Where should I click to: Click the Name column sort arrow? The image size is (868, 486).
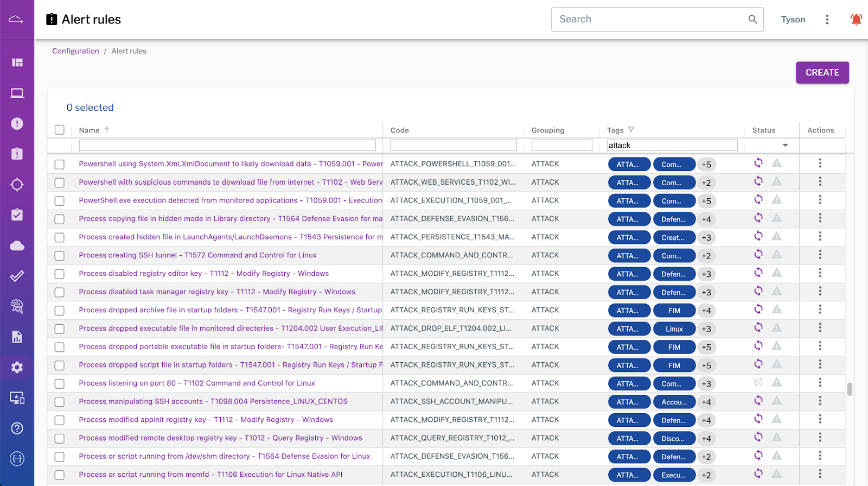pyautogui.click(x=107, y=130)
